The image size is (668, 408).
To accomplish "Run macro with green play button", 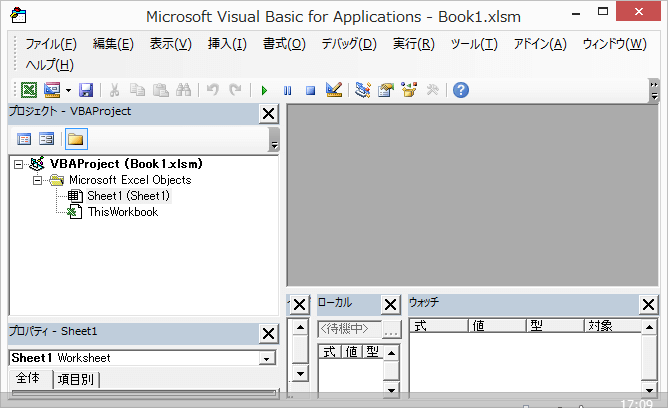I will 264,91.
